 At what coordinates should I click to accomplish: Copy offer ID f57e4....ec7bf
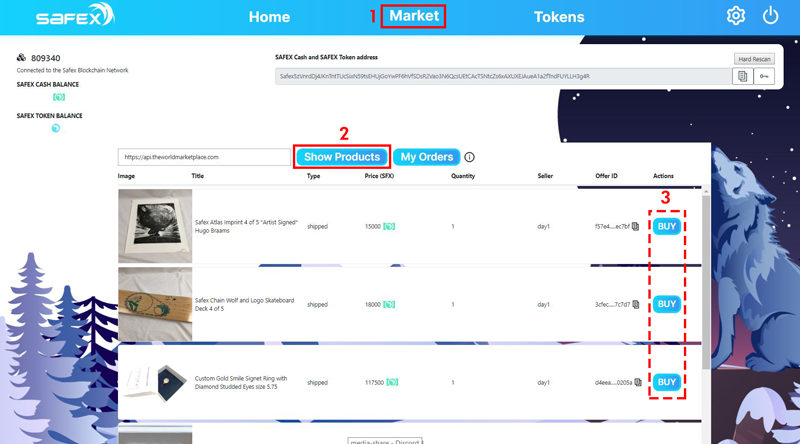(635, 226)
